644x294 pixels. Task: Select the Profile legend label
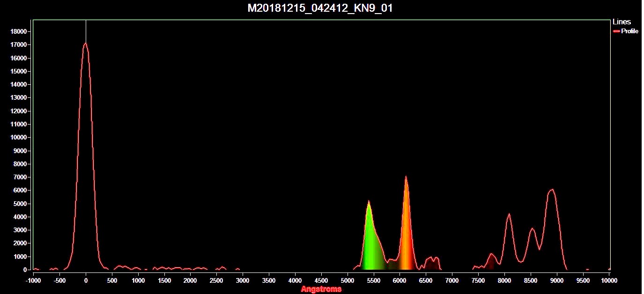click(629, 31)
